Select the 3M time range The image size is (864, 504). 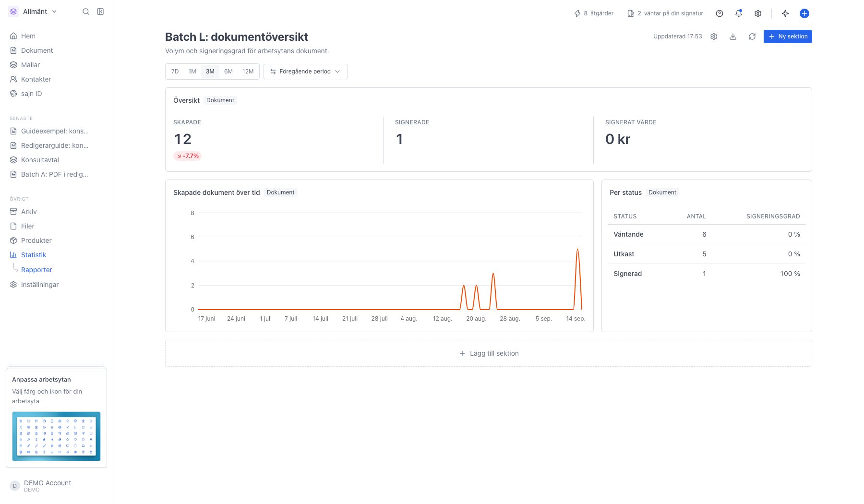click(x=210, y=72)
